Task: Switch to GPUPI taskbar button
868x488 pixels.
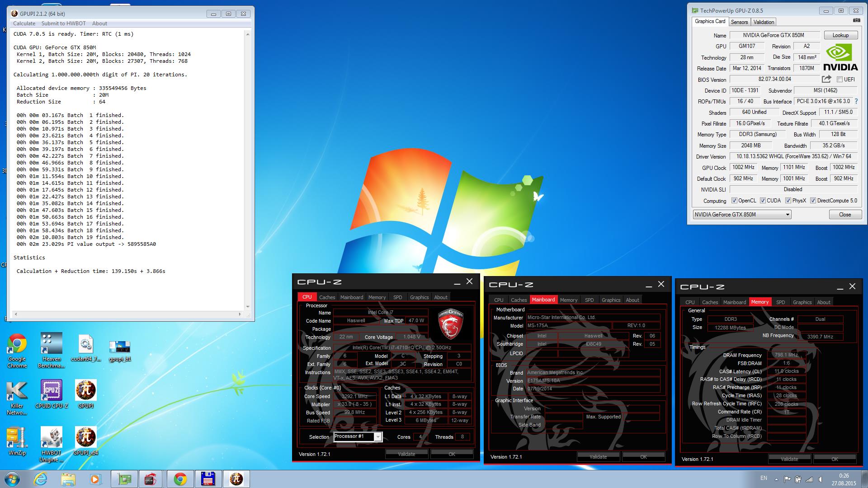Action: [236, 479]
